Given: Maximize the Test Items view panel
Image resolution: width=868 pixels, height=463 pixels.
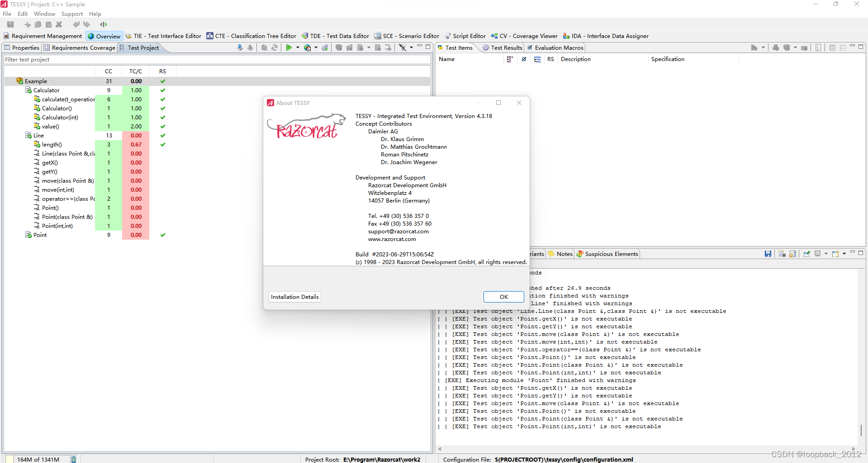Looking at the screenshot, I should (x=861, y=47).
